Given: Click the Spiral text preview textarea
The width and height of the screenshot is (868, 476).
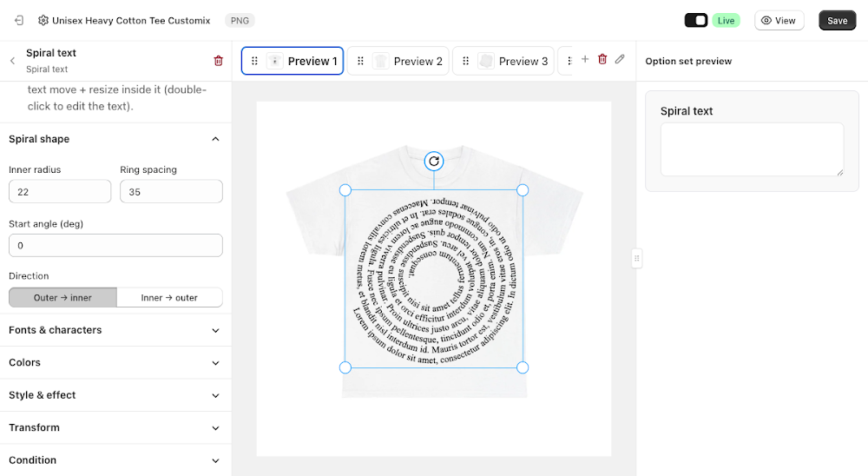Looking at the screenshot, I should pos(752,149).
